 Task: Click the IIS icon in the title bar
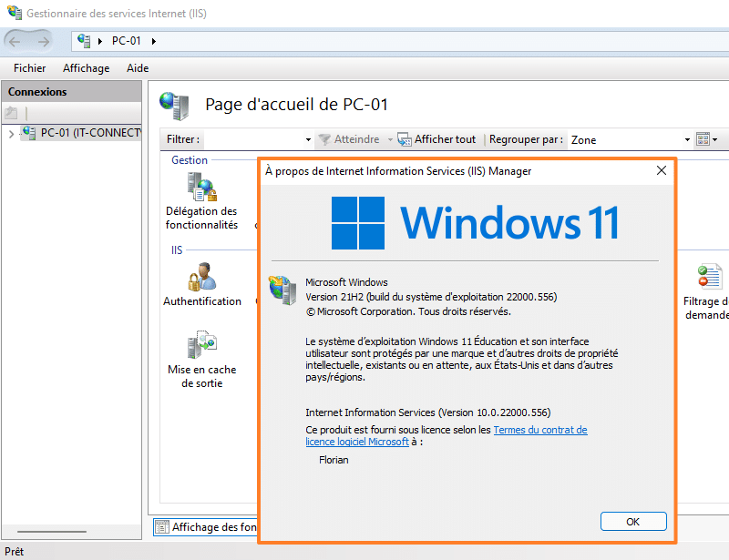point(15,13)
